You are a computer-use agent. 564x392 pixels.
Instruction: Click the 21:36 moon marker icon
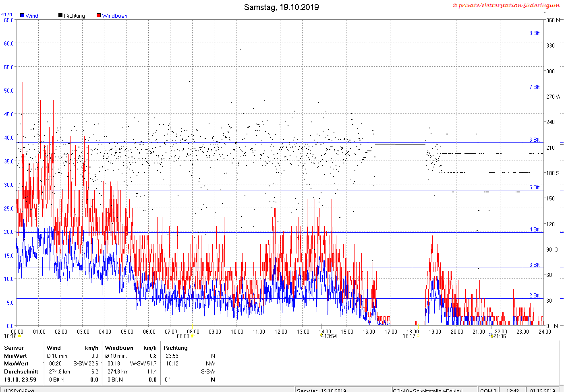[x=491, y=335]
